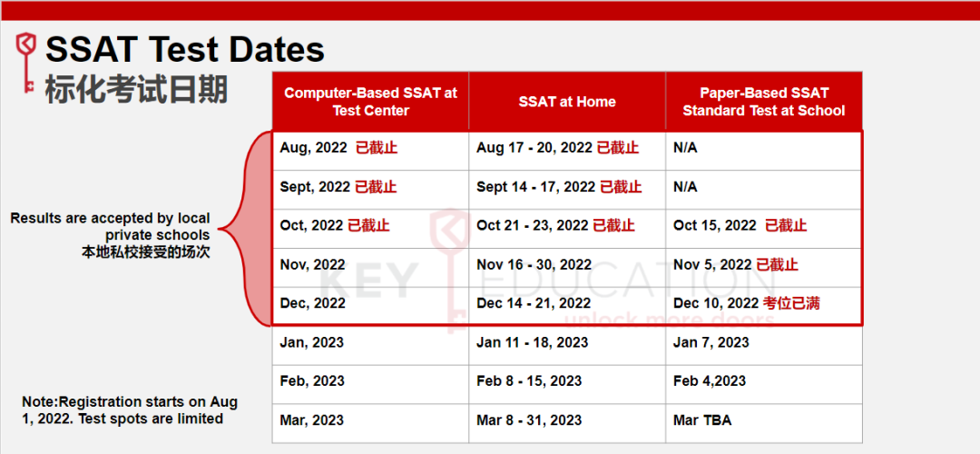The image size is (980, 454).
Task: Select the Jan 11 - 18, 2023 cell
Action: click(x=532, y=342)
